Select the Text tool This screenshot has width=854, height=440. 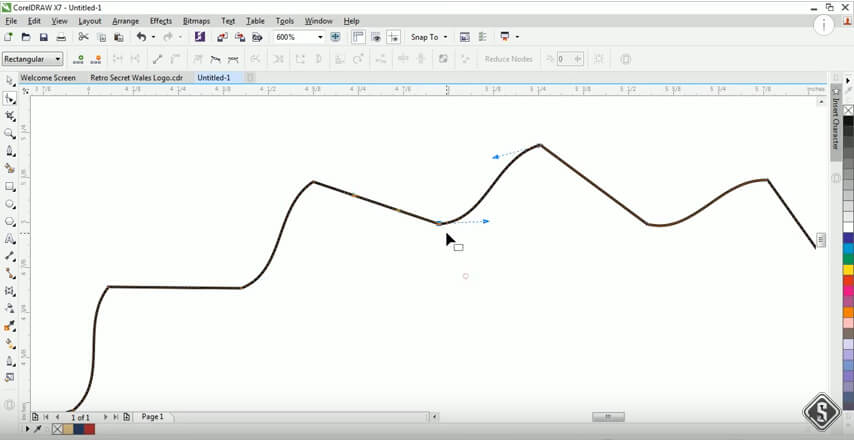pos(10,240)
